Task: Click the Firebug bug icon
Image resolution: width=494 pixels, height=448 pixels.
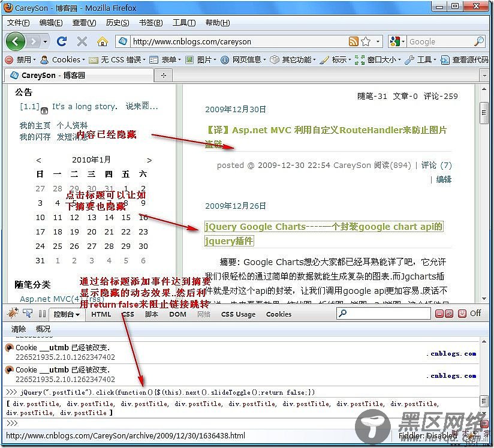Action: (13, 314)
